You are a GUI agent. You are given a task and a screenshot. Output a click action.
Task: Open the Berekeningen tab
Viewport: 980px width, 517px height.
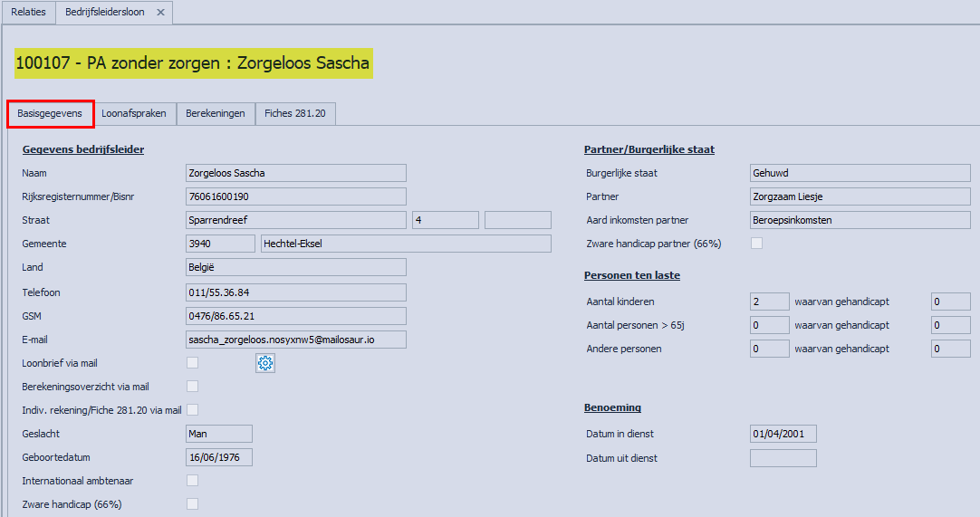click(216, 114)
